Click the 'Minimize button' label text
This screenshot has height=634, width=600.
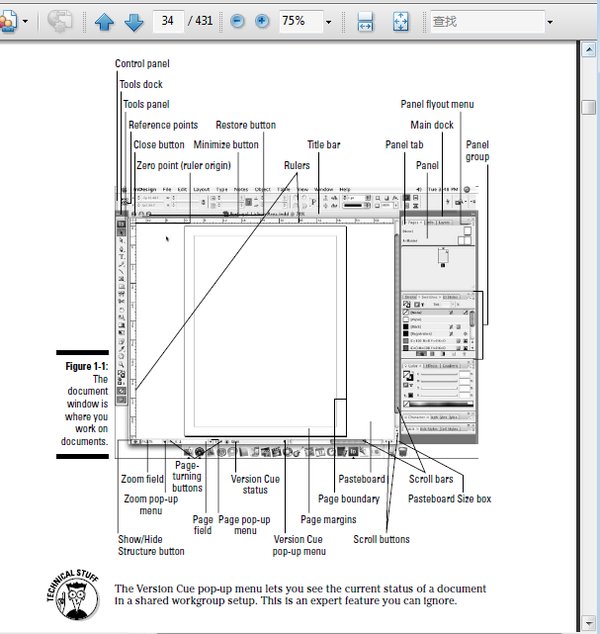[x=226, y=145]
